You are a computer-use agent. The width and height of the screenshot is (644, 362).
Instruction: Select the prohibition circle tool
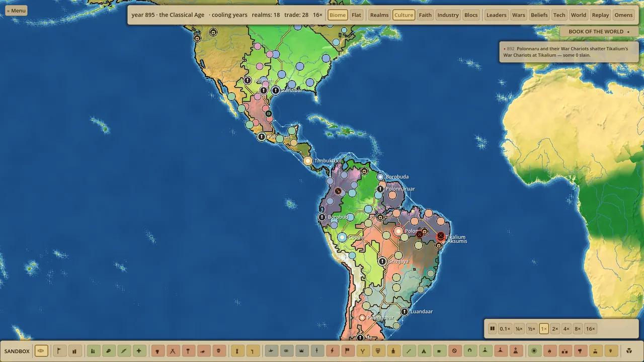[454, 351]
